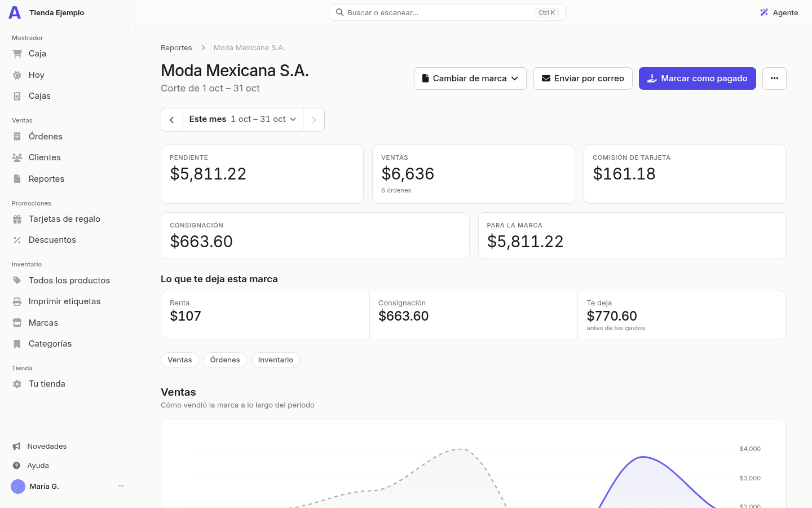Click Enviar por correo button
812x508 pixels.
[x=583, y=78]
